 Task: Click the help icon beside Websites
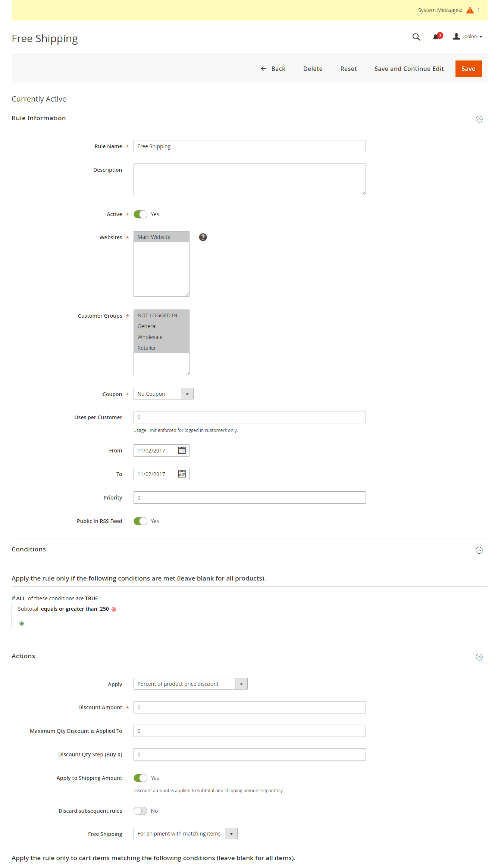click(x=203, y=237)
